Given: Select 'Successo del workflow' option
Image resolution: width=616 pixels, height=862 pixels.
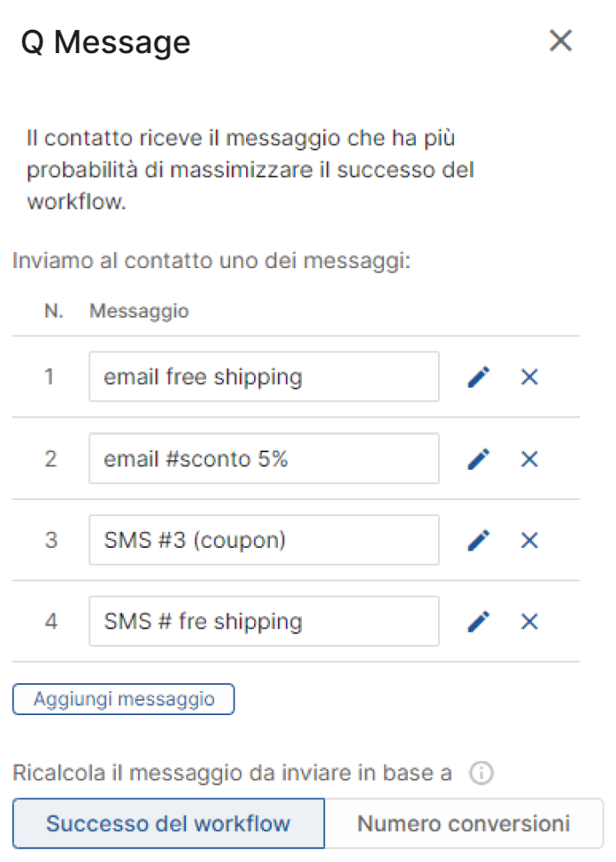Looking at the screenshot, I should (x=169, y=824).
